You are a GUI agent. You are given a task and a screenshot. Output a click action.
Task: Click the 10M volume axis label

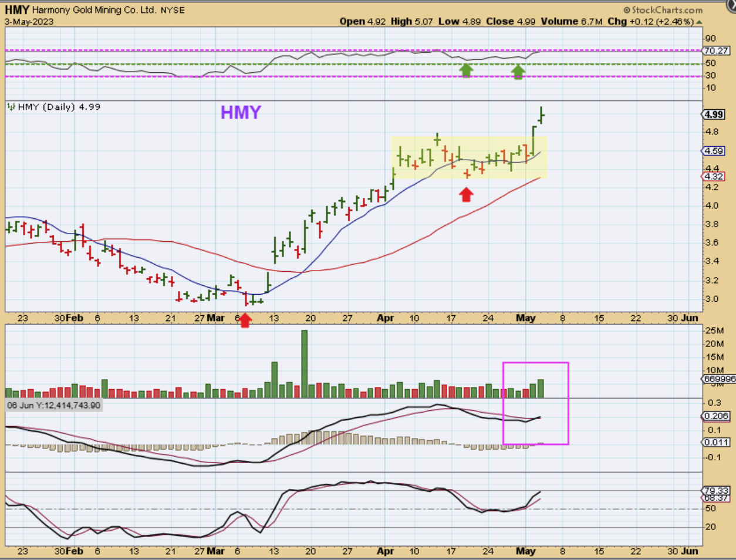coord(714,370)
